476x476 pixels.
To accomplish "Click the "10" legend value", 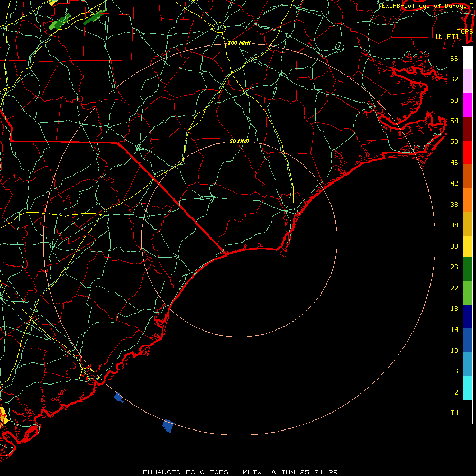I will (x=454, y=351).
